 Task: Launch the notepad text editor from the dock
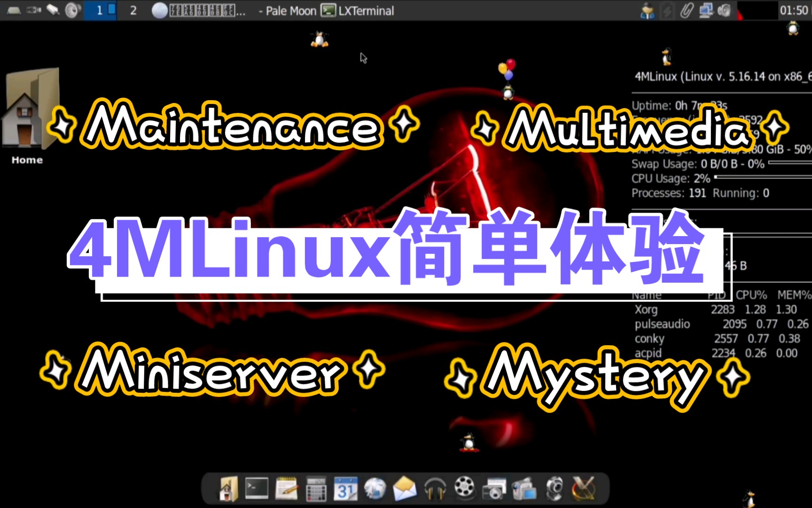tap(286, 489)
